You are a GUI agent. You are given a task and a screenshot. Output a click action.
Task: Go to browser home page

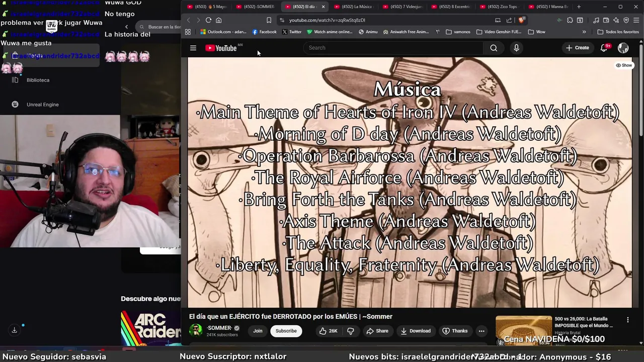click(x=218, y=20)
